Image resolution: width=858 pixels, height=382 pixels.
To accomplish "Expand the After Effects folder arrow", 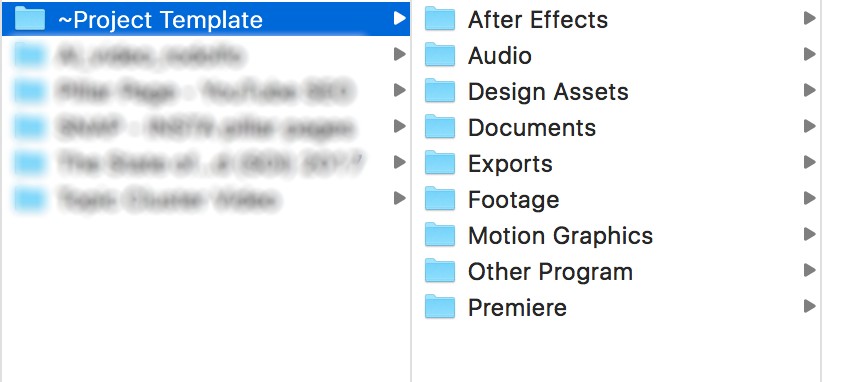I will pyautogui.click(x=809, y=19).
